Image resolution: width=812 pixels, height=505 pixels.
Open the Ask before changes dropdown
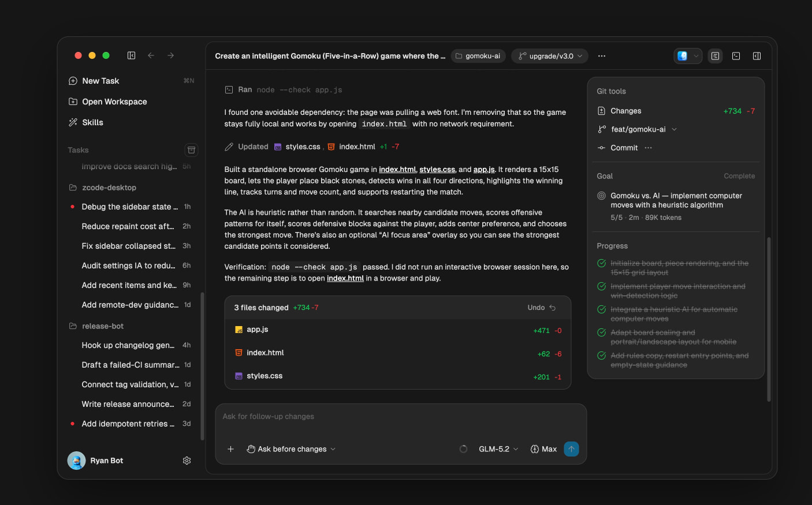[x=291, y=449]
